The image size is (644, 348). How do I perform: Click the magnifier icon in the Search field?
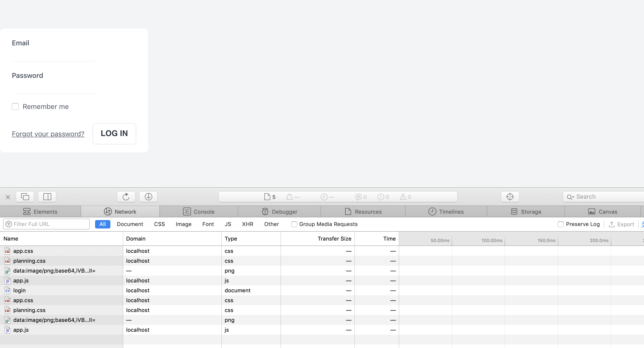[570, 197]
